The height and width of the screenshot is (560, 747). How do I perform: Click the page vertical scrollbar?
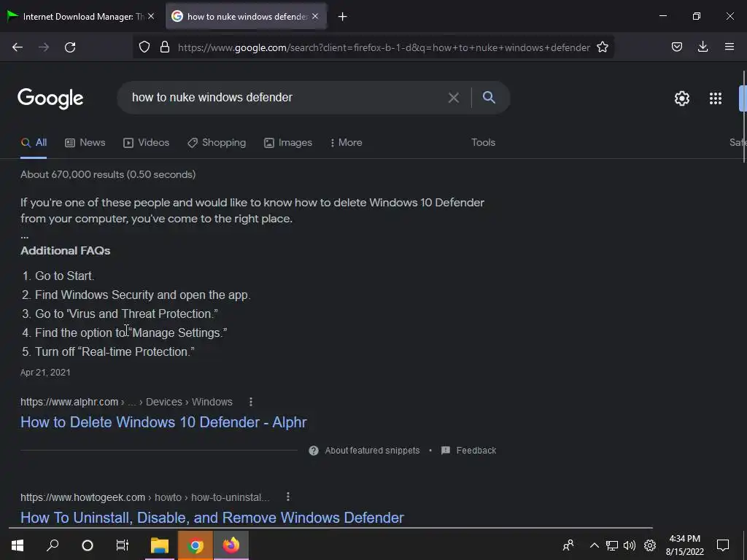(x=744, y=117)
